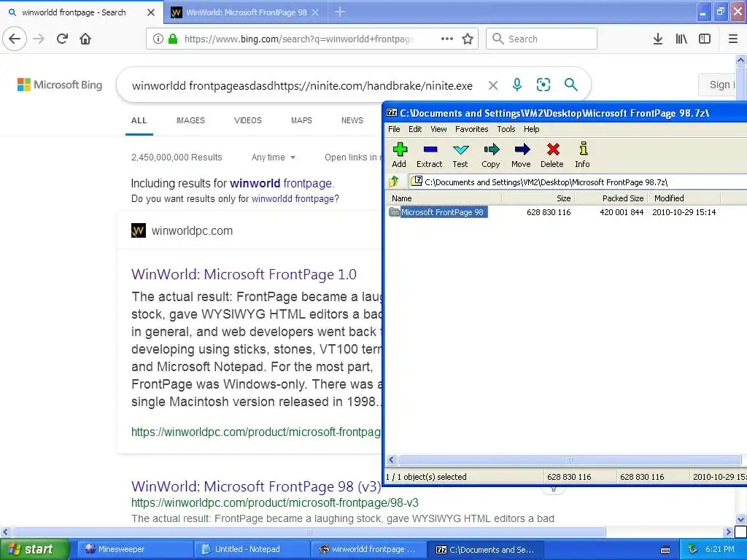Open 7-Zip Tools menu
Screen dimensions: 747x560
[x=506, y=129]
